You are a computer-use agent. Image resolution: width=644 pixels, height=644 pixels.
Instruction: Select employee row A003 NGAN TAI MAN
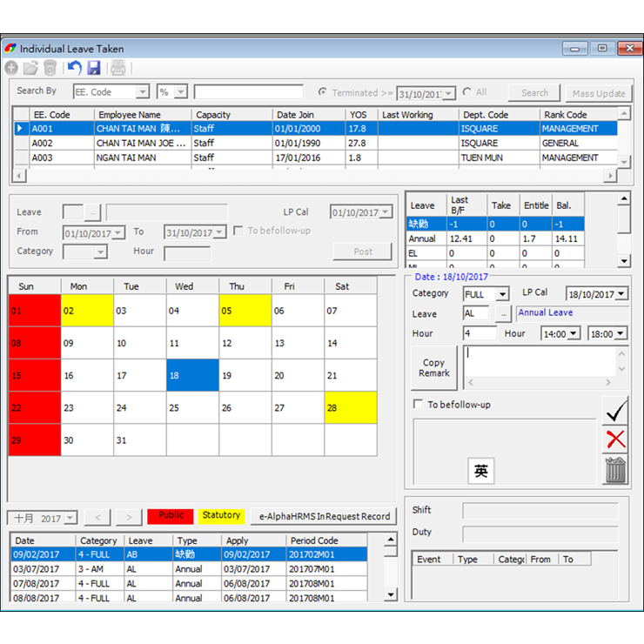(x=316, y=158)
